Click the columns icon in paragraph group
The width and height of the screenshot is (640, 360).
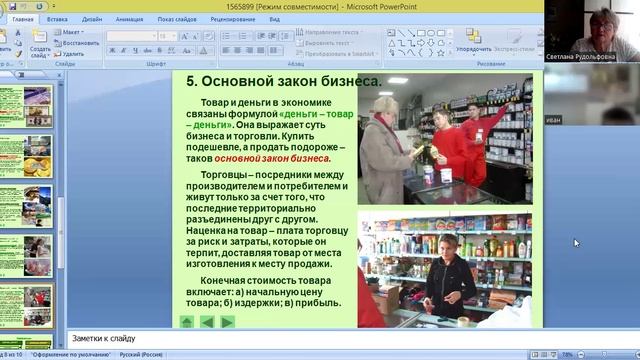click(x=275, y=51)
